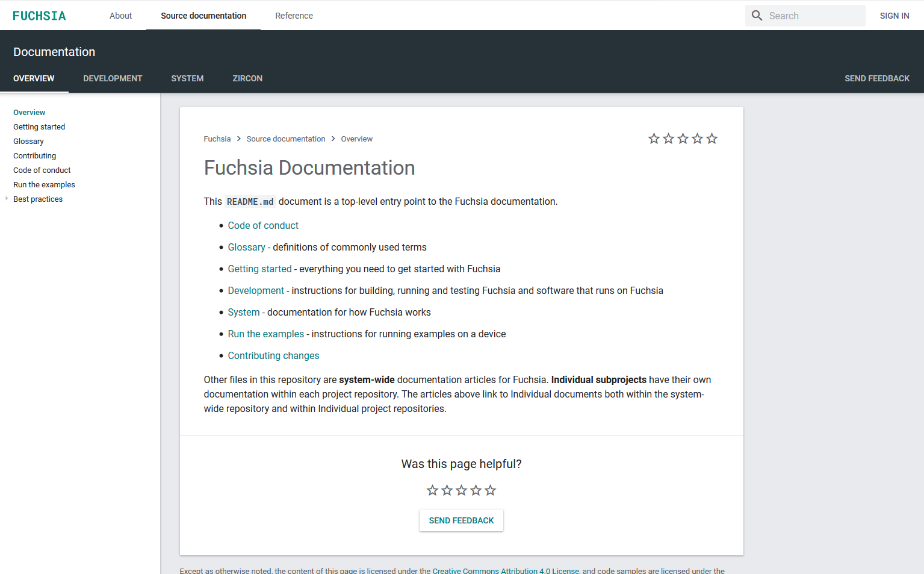Screen dimensions: 924x574
Task: Give three stars under 'Was this page helpful?'
Action: pos(461,490)
